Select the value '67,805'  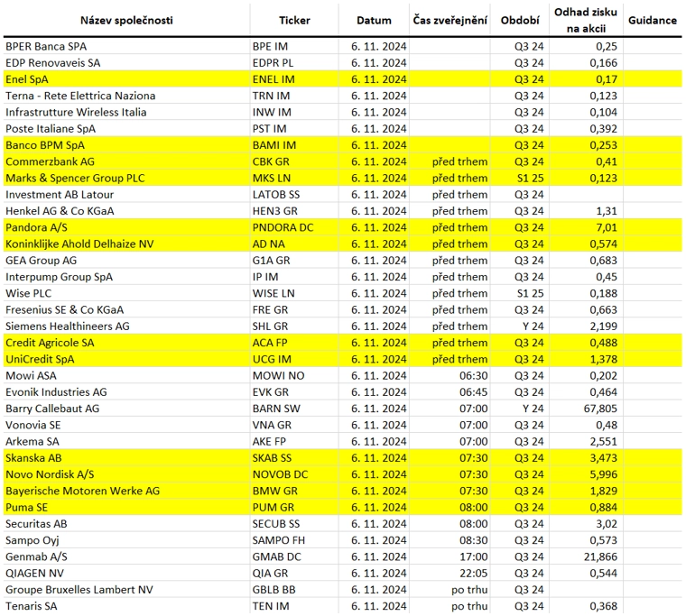coord(600,409)
